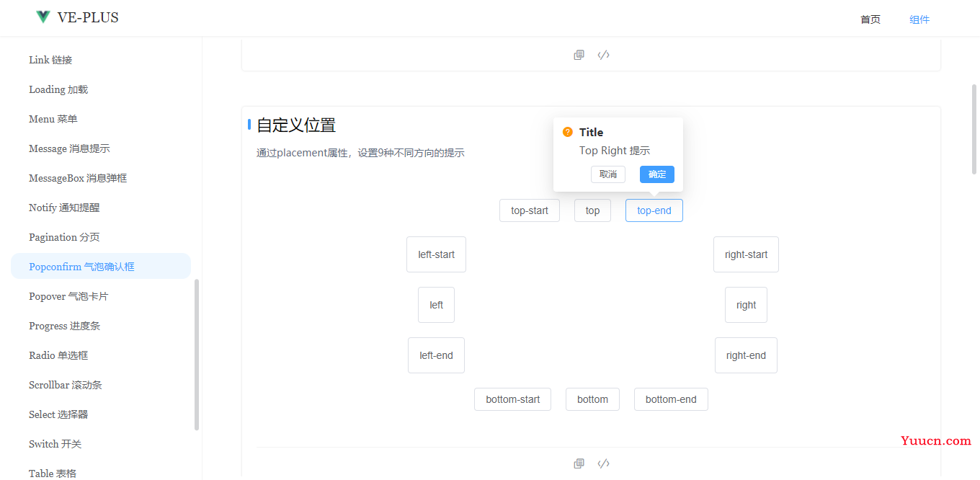This screenshot has width=980, height=480.
Task: Click the VE-PLUS Vue logo icon
Action: [x=43, y=17]
